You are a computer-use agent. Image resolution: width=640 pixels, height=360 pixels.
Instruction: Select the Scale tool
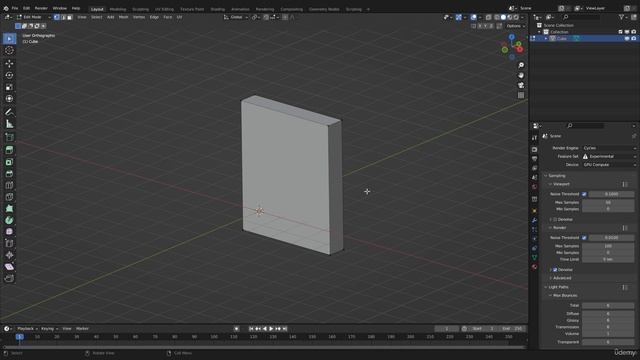tap(9, 87)
